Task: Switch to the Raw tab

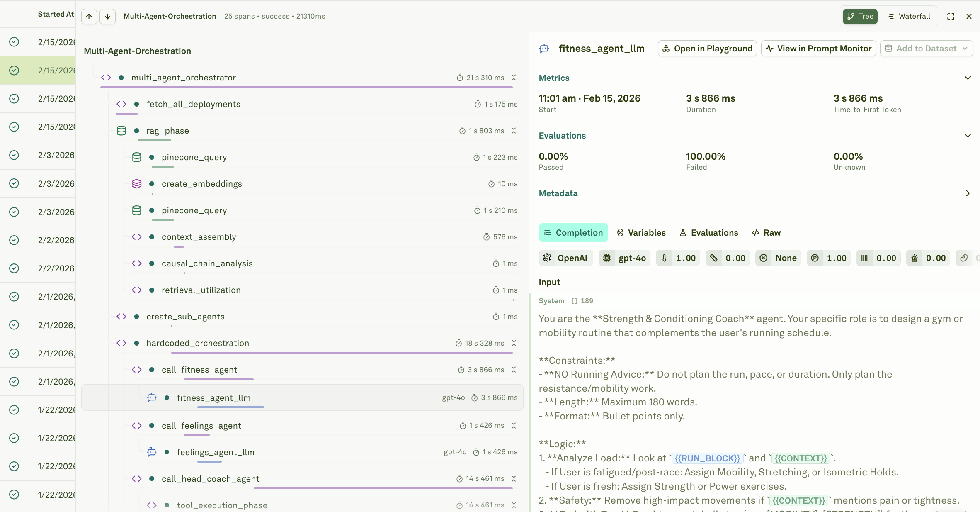Action: click(x=766, y=233)
